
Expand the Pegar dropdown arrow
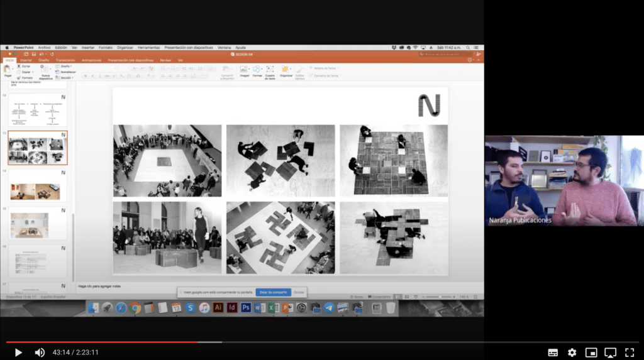13,69
